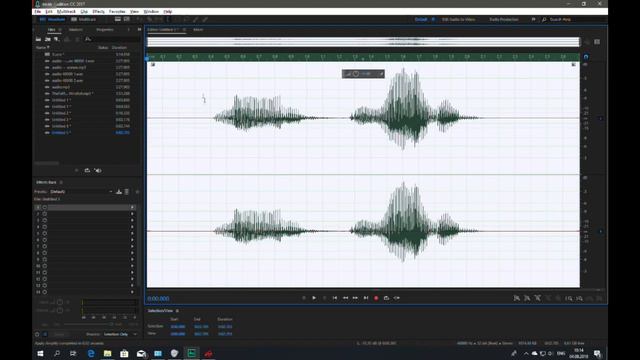Open the Multitrack menu

[x=66, y=11]
